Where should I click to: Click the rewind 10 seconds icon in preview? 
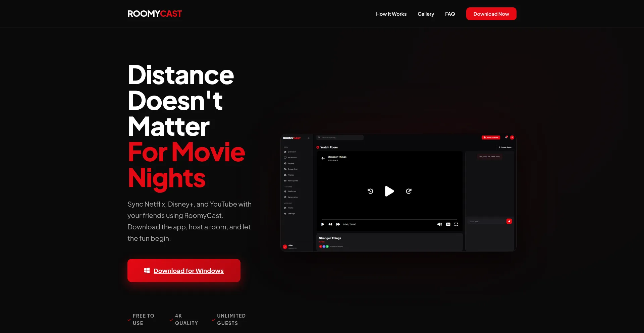370,191
